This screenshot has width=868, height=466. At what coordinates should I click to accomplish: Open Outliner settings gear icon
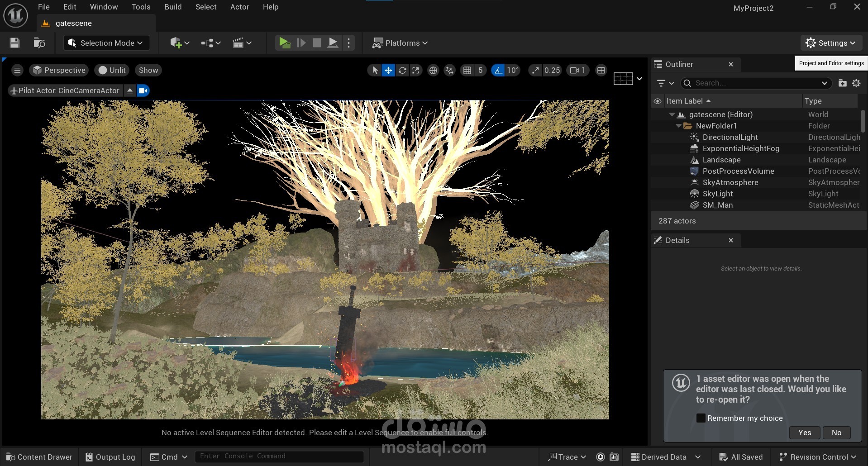tap(856, 83)
